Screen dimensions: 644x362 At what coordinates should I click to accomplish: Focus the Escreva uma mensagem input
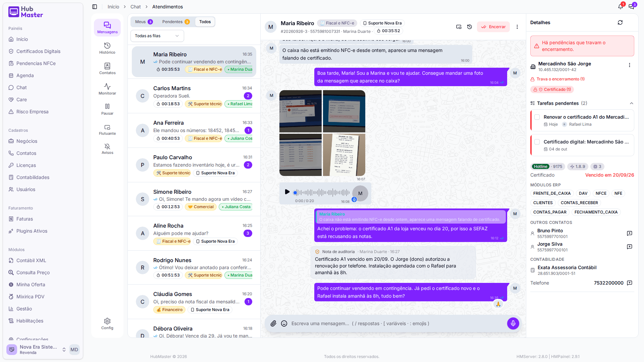tap(396, 323)
